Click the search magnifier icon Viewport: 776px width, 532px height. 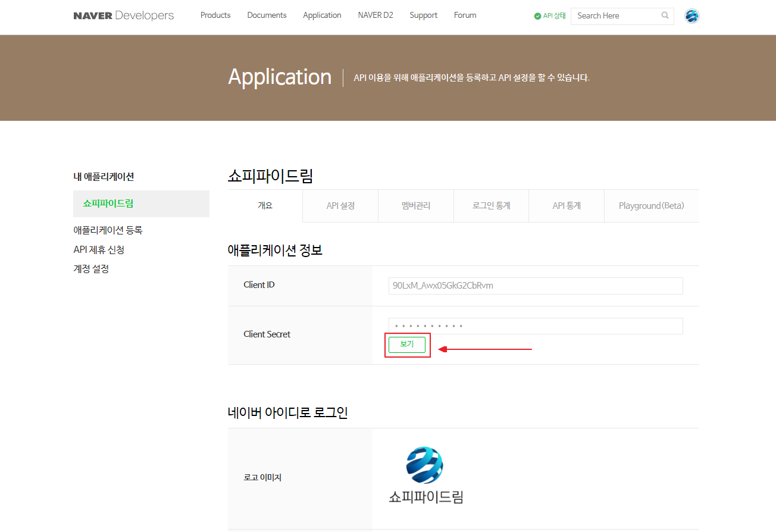[x=665, y=15]
